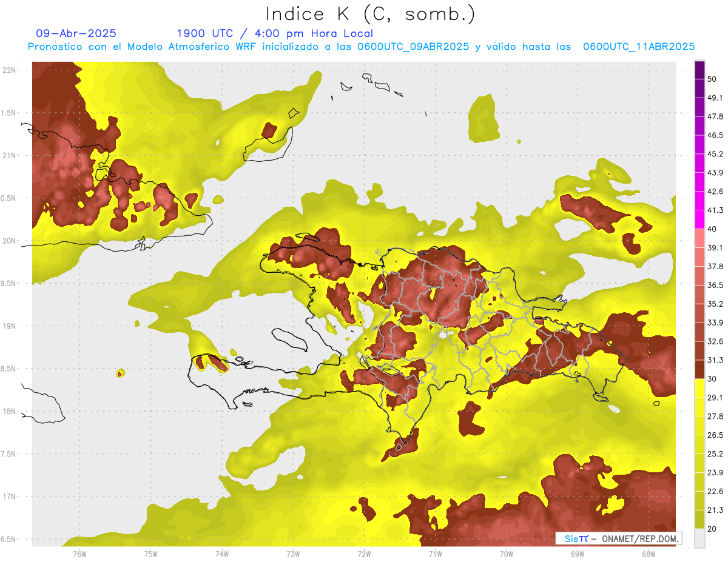The height and width of the screenshot is (562, 728).
Task: Click the "45.2" color scale value
Action: [715, 154]
